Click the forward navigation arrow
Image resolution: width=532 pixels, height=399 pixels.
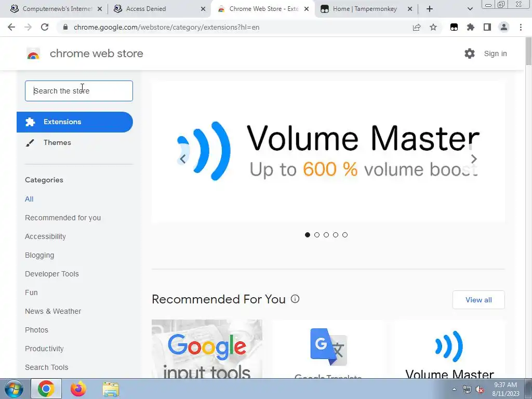[28, 27]
